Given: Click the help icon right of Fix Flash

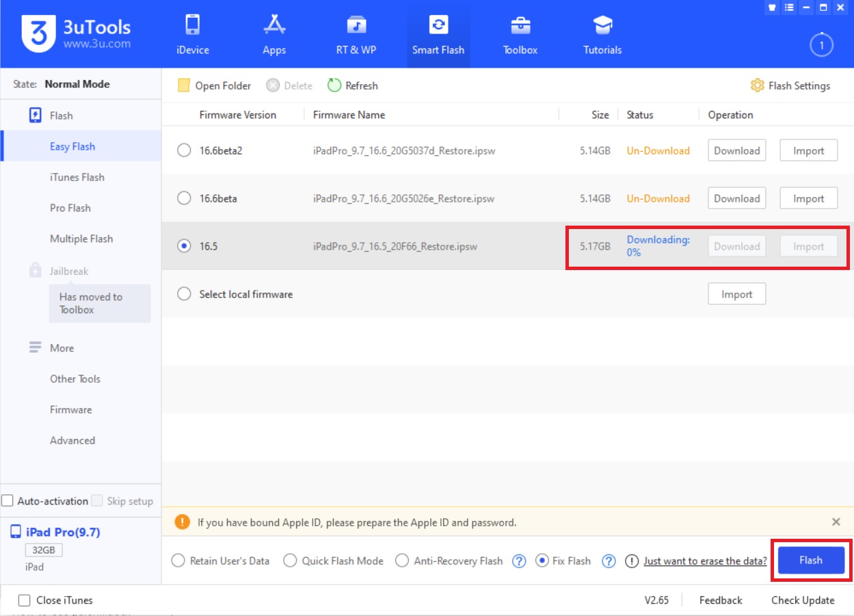Looking at the screenshot, I should tap(609, 561).
